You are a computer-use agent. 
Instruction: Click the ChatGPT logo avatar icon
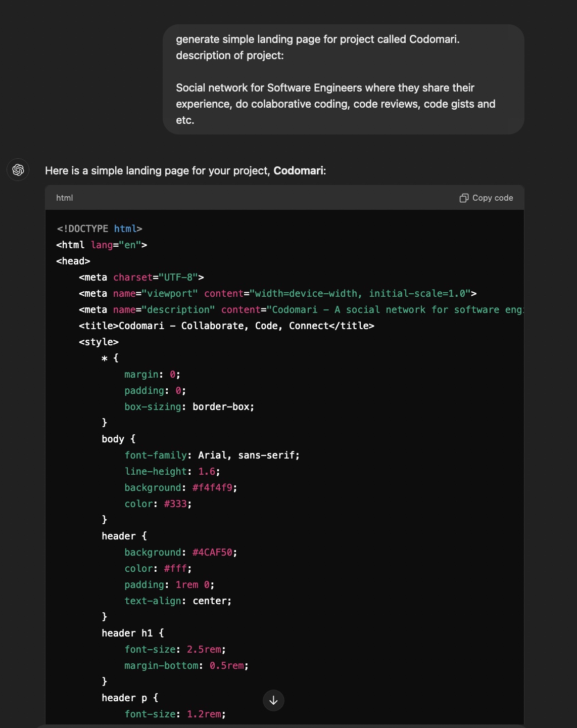click(x=18, y=169)
